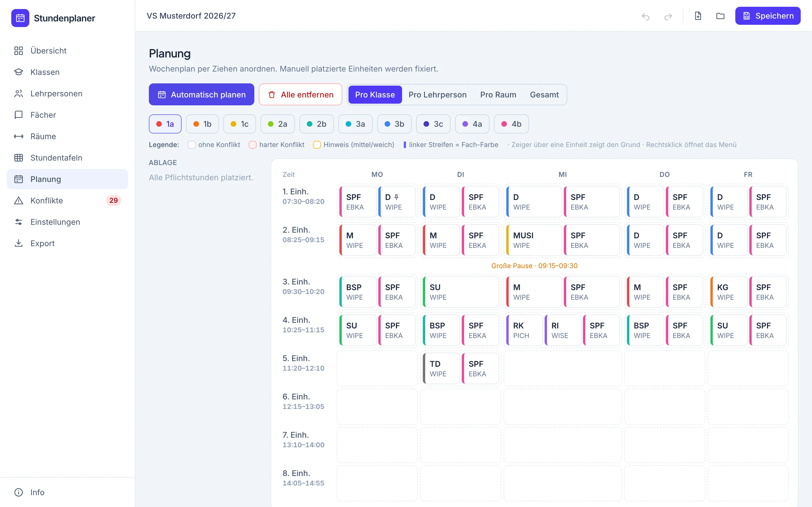
Task: Click Automatisch planen button
Action: point(202,95)
